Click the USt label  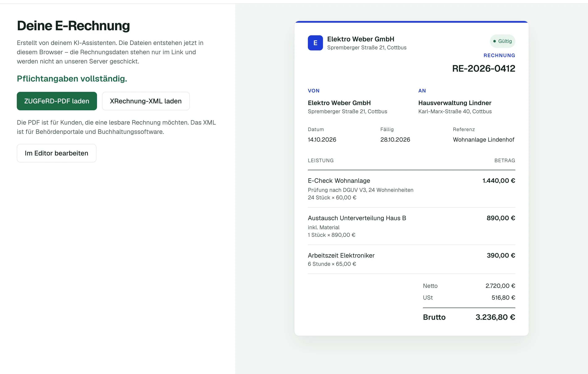click(428, 298)
